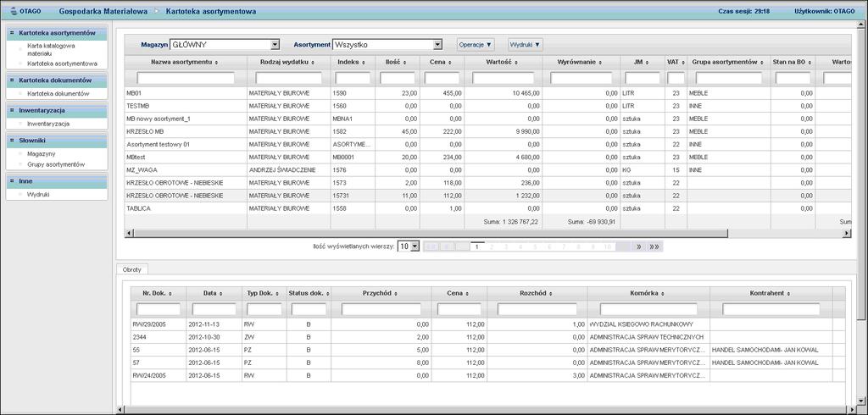This screenshot has width=868, height=415.
Task: Click Gospodarka Materiałowa breadcrumb
Action: 104,11
